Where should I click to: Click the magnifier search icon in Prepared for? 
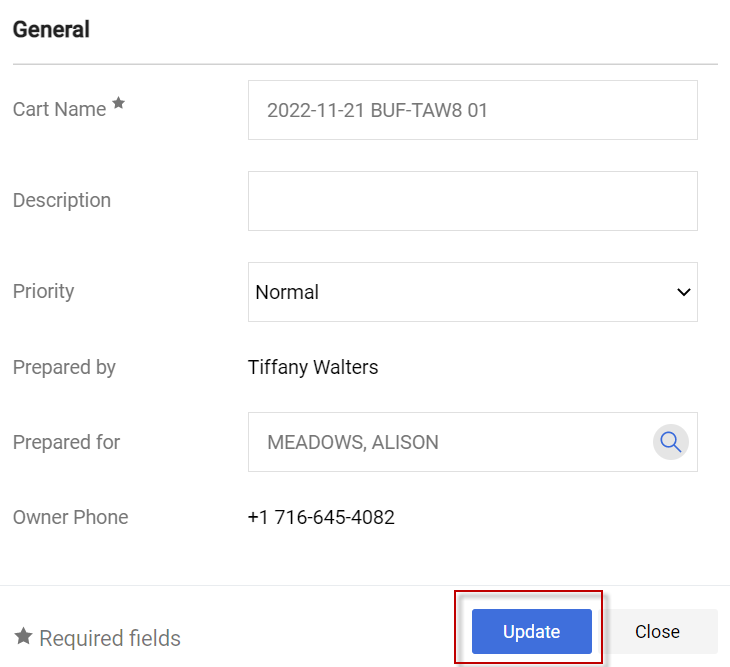pyautogui.click(x=671, y=442)
